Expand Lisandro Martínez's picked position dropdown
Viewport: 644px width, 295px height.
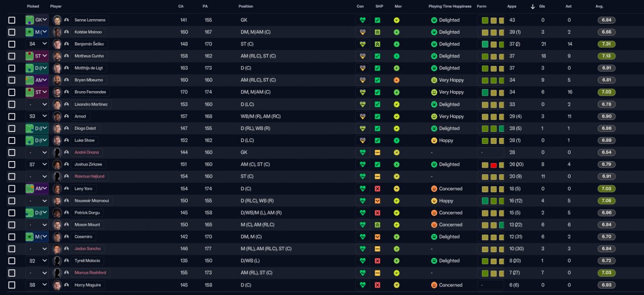(37, 104)
